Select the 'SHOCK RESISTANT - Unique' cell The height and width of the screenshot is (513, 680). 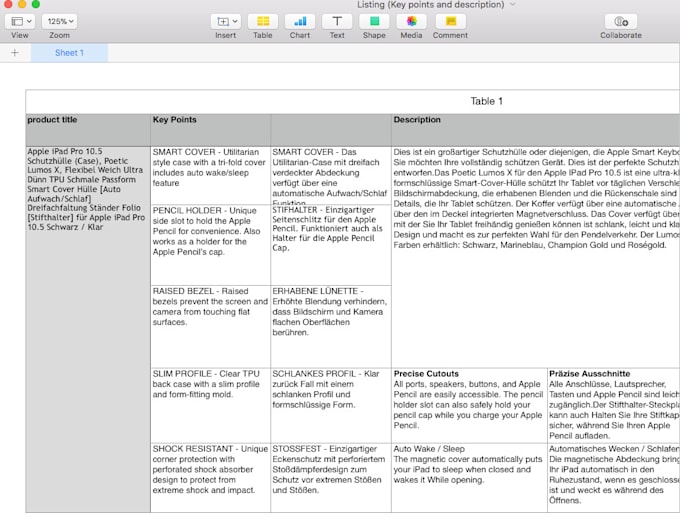coord(210,478)
